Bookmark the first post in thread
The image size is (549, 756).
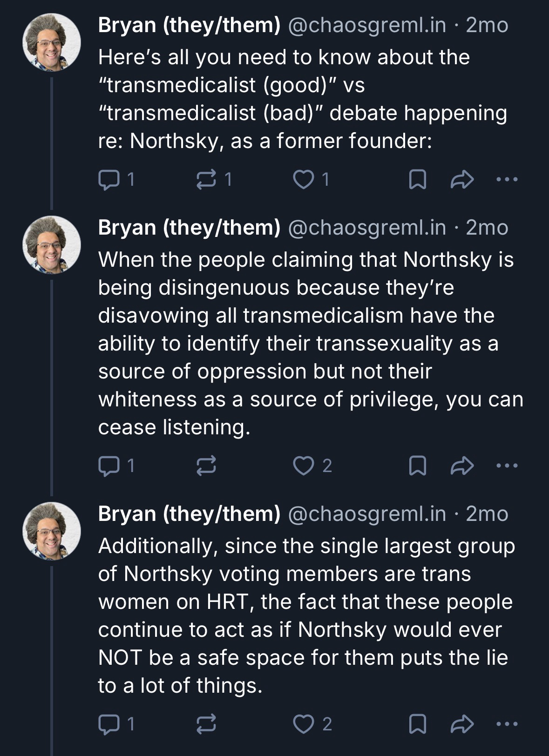pos(417,180)
